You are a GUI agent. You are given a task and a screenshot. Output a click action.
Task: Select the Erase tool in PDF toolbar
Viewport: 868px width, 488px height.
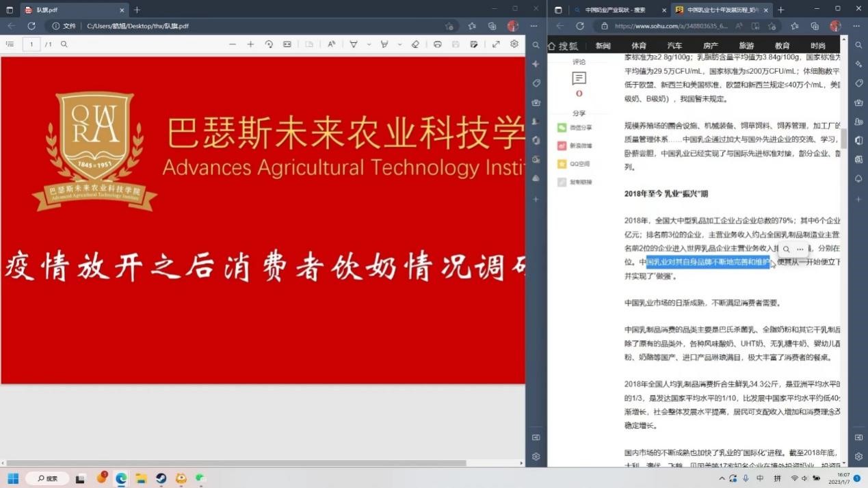[415, 44]
